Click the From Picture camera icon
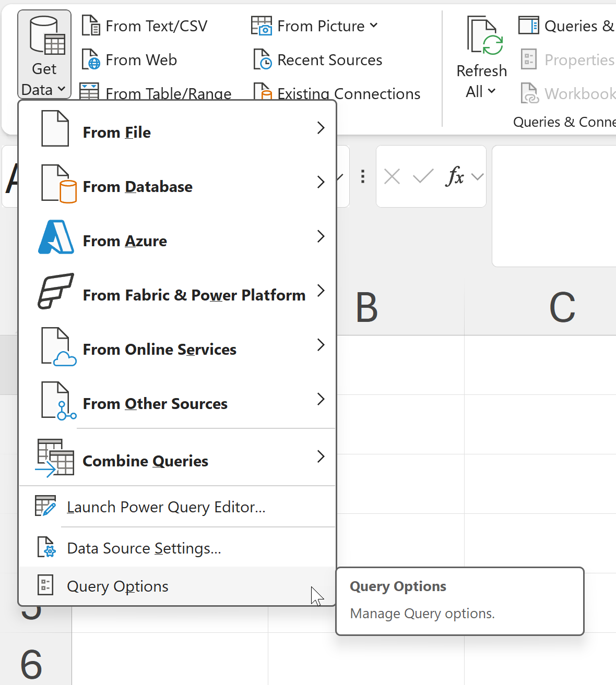616x685 pixels. [262, 26]
